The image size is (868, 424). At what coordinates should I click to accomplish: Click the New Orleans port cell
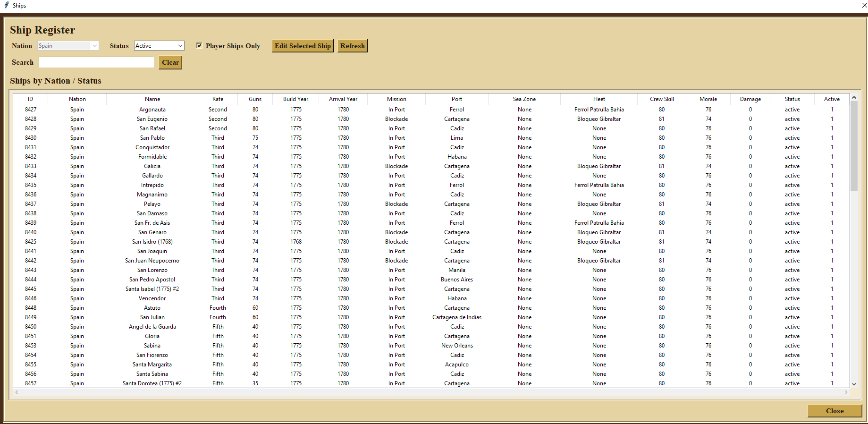tap(457, 346)
